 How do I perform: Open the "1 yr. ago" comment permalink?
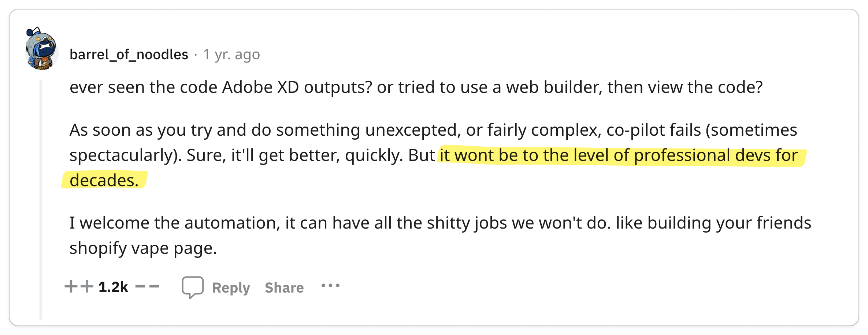coord(231,54)
